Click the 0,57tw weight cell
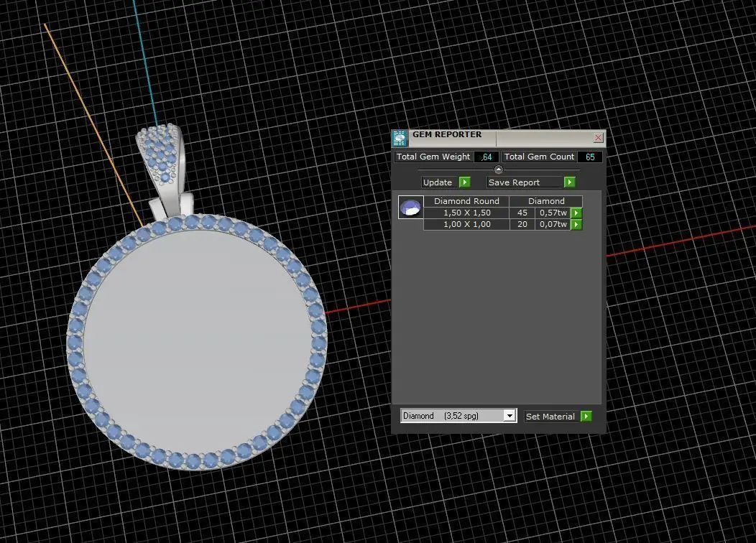 [x=553, y=213]
